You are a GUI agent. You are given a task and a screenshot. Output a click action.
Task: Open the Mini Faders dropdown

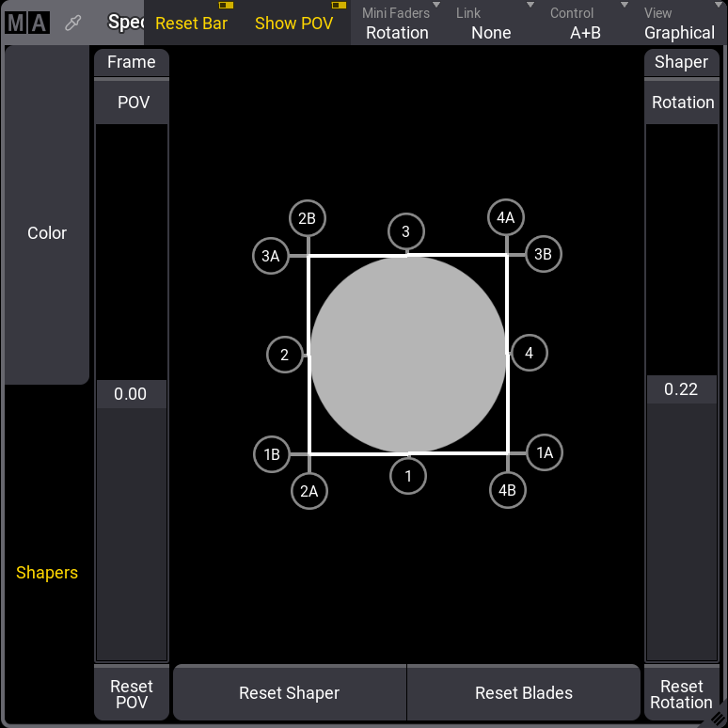398,23
